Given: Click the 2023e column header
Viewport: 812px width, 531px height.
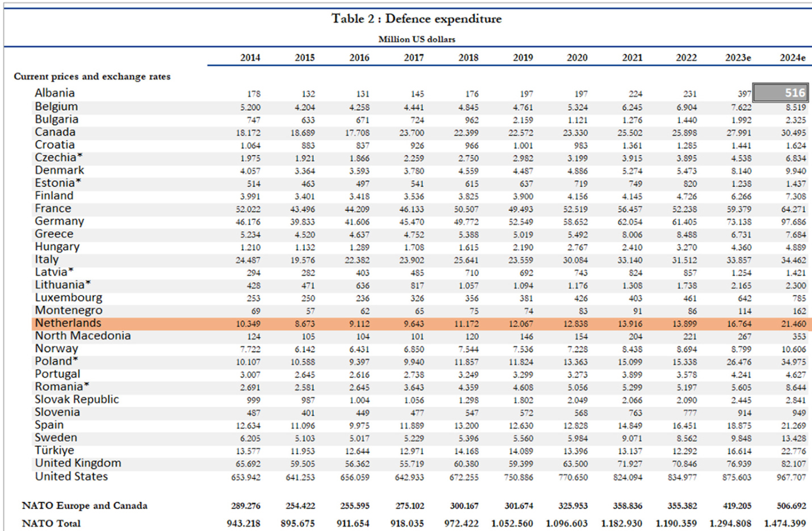Looking at the screenshot, I should [738, 57].
